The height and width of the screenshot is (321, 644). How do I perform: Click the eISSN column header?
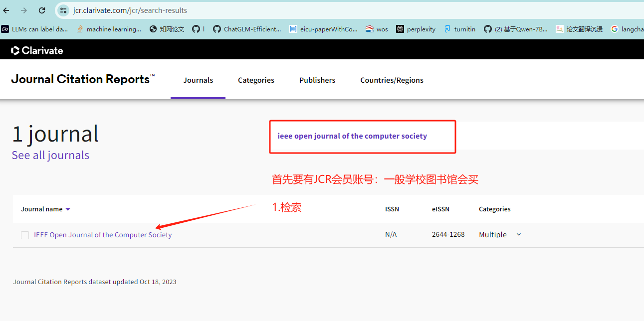pyautogui.click(x=440, y=209)
